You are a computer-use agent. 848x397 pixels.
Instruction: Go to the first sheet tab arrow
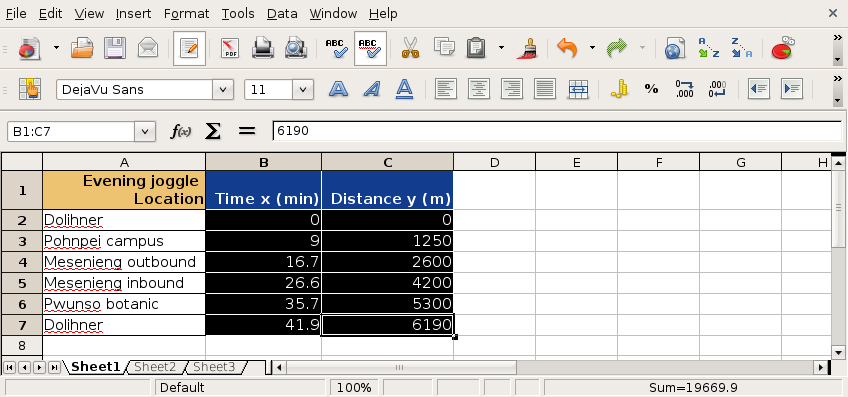tap(9, 368)
